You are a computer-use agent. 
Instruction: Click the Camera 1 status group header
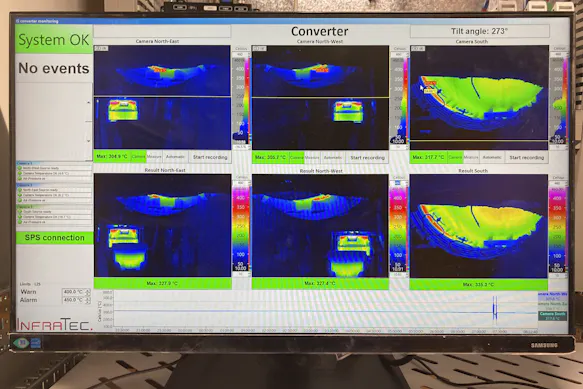tap(54, 163)
